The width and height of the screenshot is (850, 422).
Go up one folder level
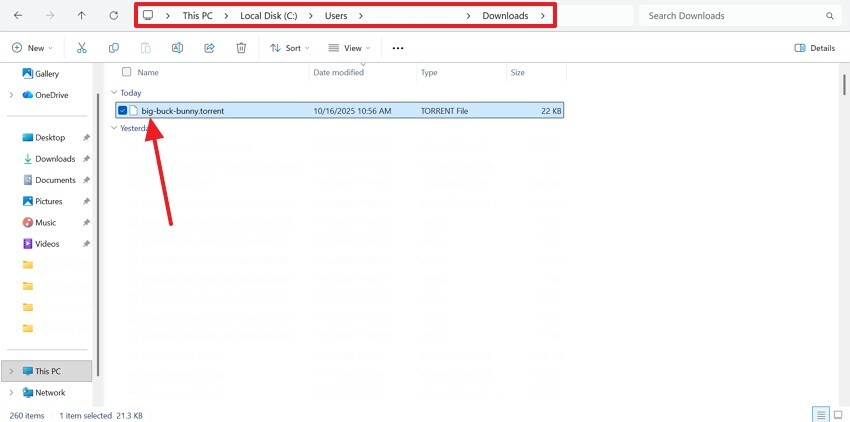pos(81,16)
